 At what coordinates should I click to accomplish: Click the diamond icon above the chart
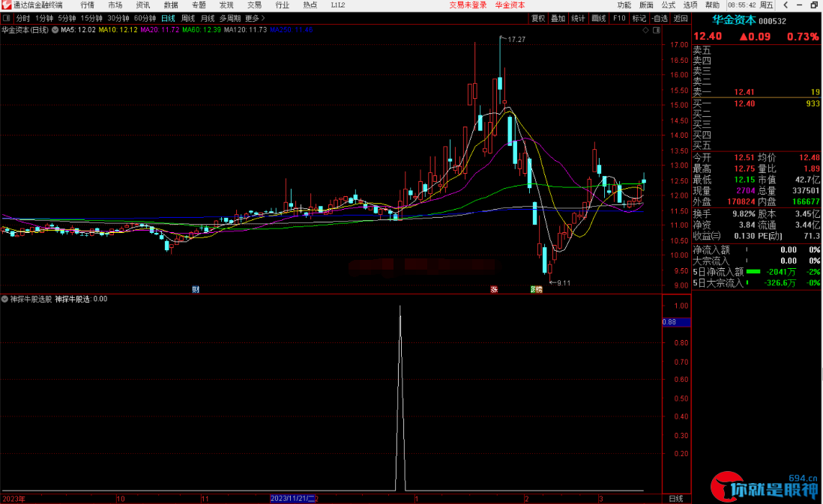[645, 31]
